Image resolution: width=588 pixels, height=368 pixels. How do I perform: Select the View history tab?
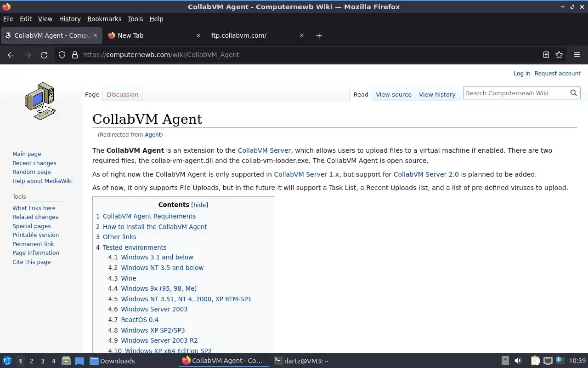click(437, 94)
